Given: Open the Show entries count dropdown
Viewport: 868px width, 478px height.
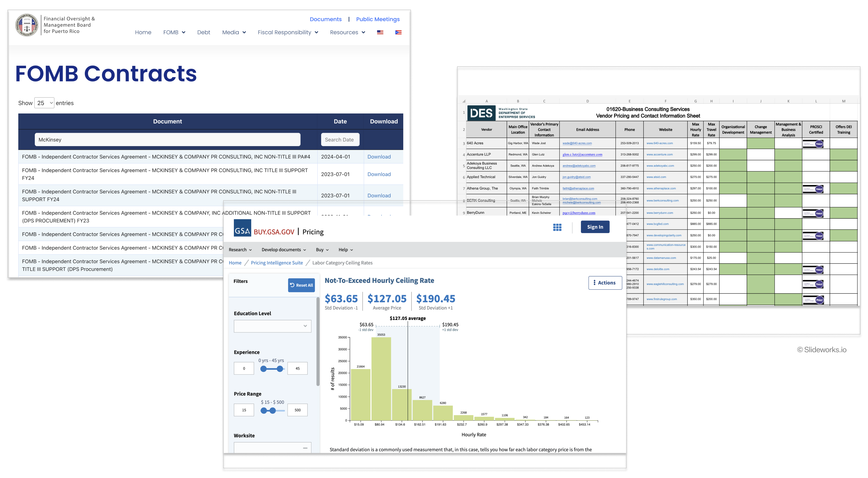Looking at the screenshot, I should pos(44,103).
